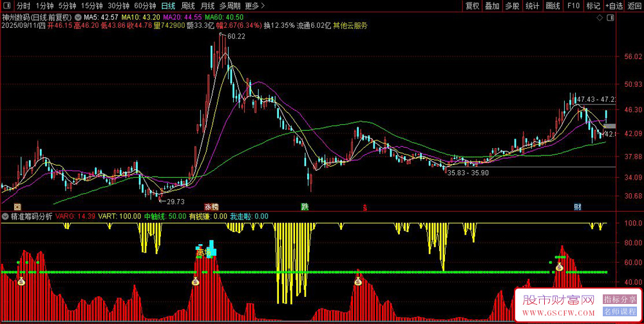Click the MA20: 44.55 indicator label
Image resolution: width=644 pixels, height=324 pixels.
pos(183,17)
